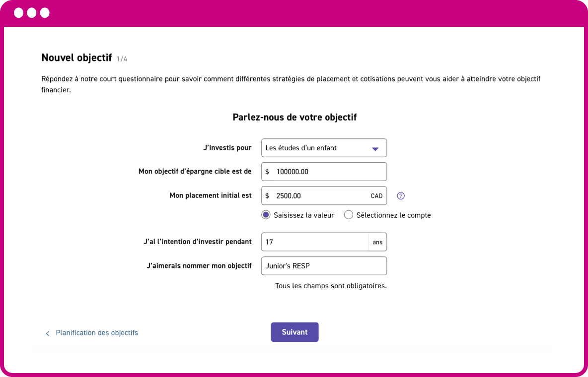
Task: Click the "Parlez-nous de votre objectif" title
Action: (294, 118)
